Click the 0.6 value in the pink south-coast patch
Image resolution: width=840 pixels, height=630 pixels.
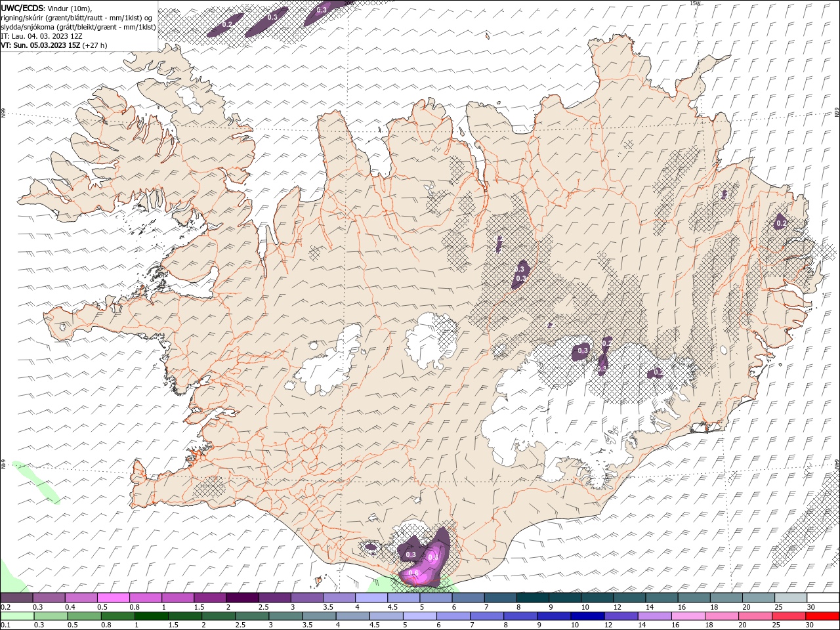[413, 573]
